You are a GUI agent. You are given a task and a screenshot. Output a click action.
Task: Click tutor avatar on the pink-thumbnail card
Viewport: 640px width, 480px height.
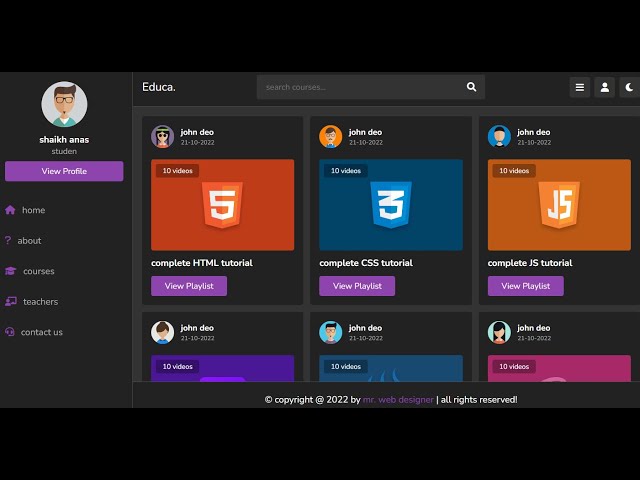[499, 332]
